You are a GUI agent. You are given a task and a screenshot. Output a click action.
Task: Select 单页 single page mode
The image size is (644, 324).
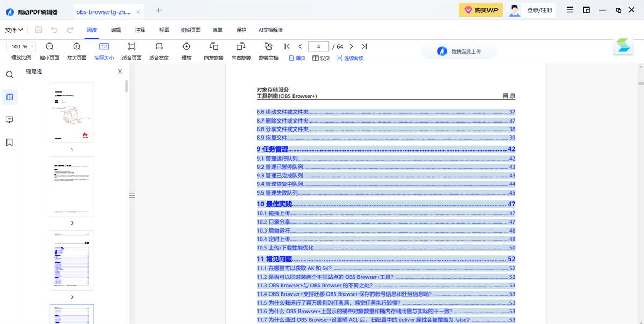tap(296, 57)
